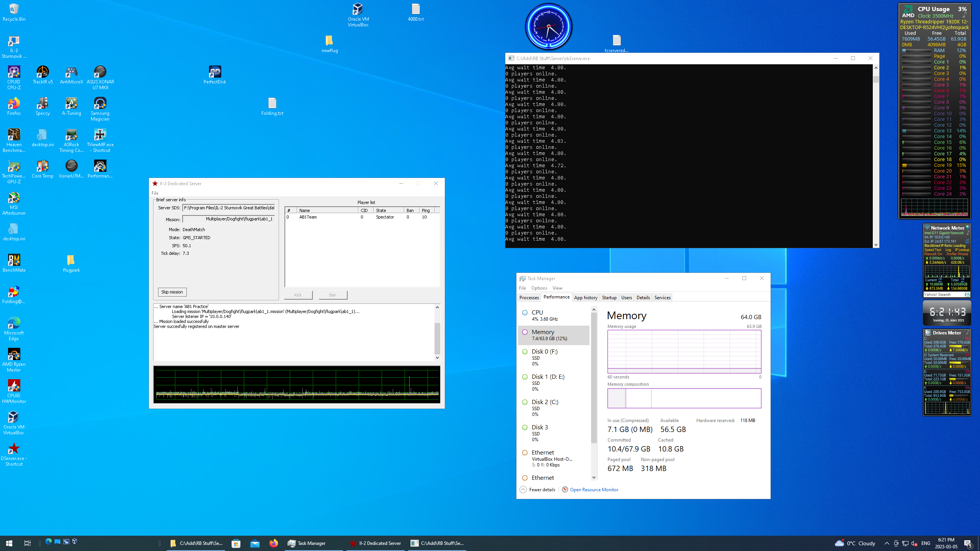Open Firefox from the taskbar

(273, 543)
